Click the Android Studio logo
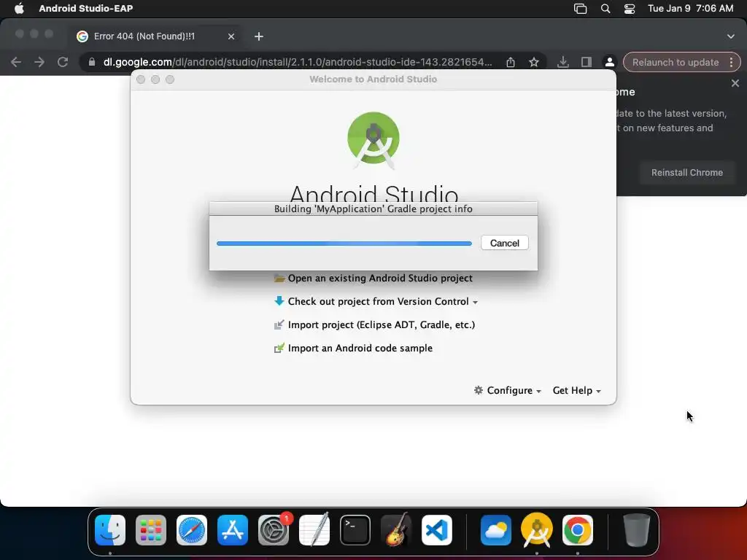Viewport: 747px width, 560px height. pyautogui.click(x=373, y=140)
